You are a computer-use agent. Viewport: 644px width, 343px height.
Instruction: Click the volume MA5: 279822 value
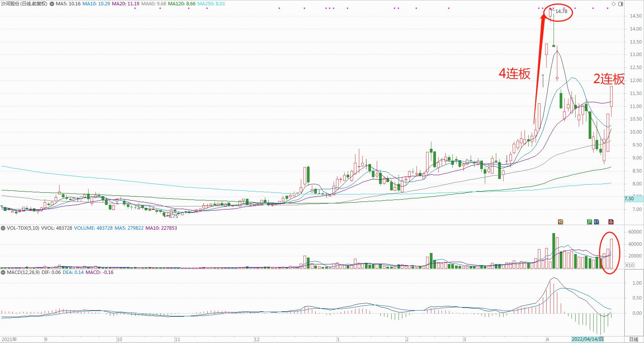pyautogui.click(x=129, y=228)
